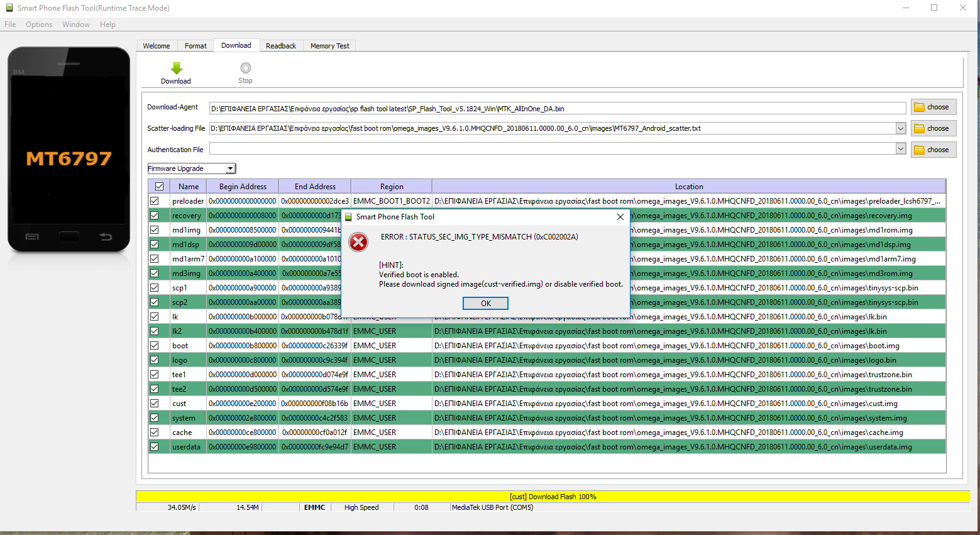Viewport: 980px width, 535px height.
Task: Toggle the userdata partition checkbox
Action: pyautogui.click(x=155, y=447)
